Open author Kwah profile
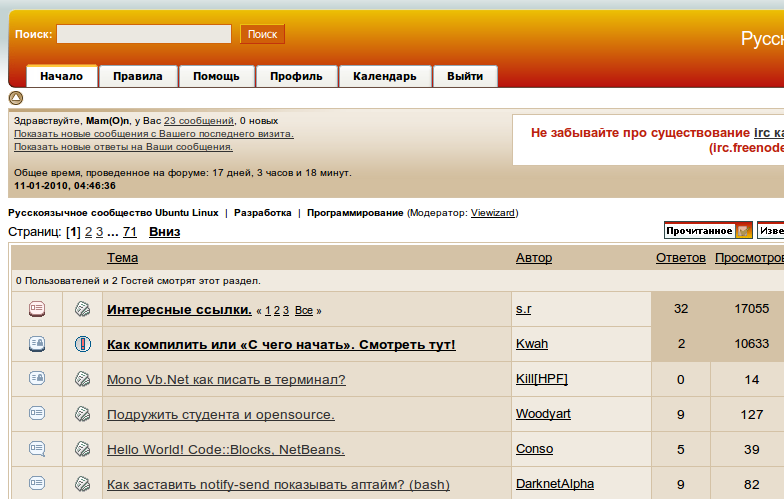Image resolution: width=784 pixels, height=499 pixels. pyautogui.click(x=532, y=344)
